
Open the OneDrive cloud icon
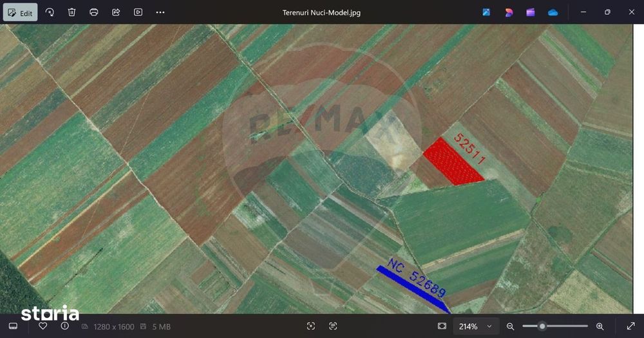click(x=553, y=12)
